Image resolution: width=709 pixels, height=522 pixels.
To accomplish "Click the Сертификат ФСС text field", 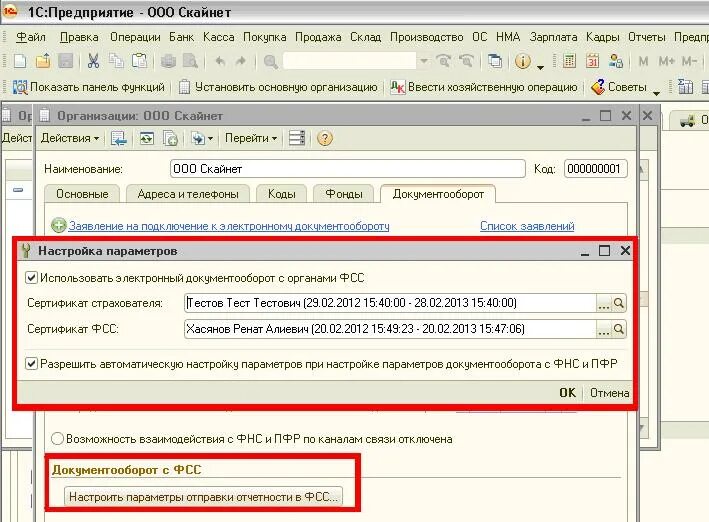I will (390, 328).
